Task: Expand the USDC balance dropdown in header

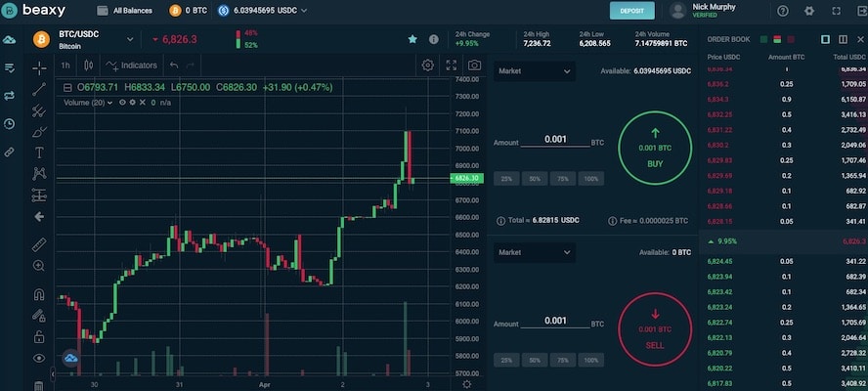Action: (x=304, y=11)
